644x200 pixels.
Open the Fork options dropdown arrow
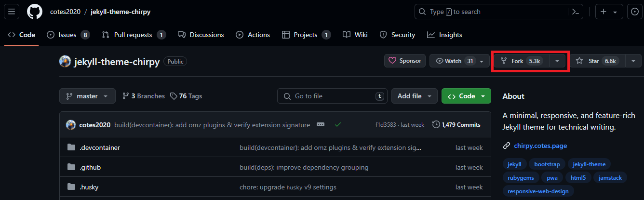[557, 61]
